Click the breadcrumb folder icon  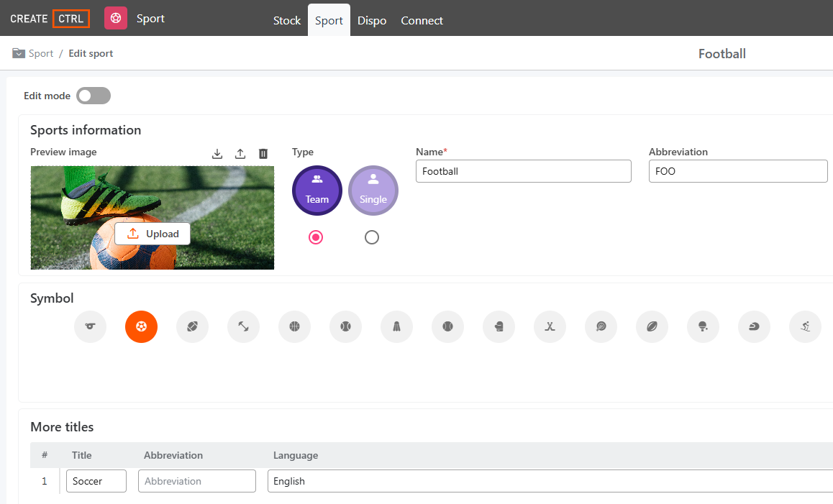point(19,53)
